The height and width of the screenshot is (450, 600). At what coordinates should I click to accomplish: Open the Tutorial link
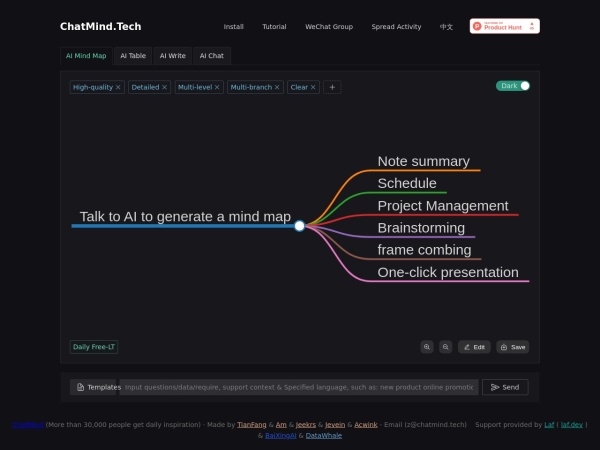coord(274,27)
